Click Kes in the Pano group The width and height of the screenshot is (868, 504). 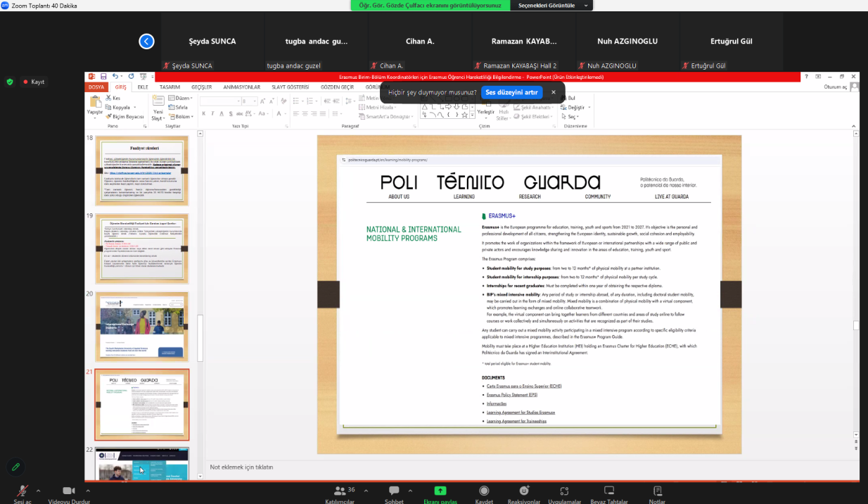click(113, 98)
